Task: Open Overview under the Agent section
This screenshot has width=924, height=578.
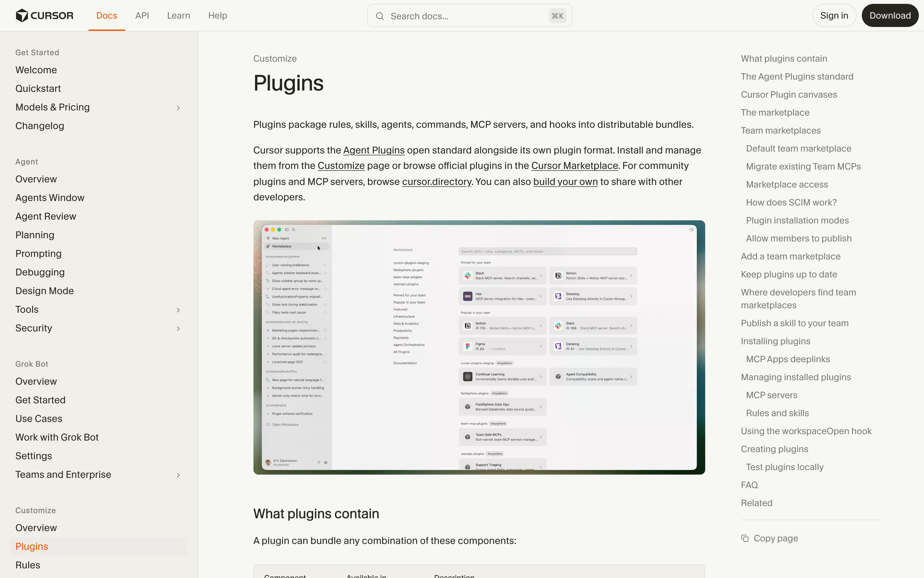Action: point(36,179)
